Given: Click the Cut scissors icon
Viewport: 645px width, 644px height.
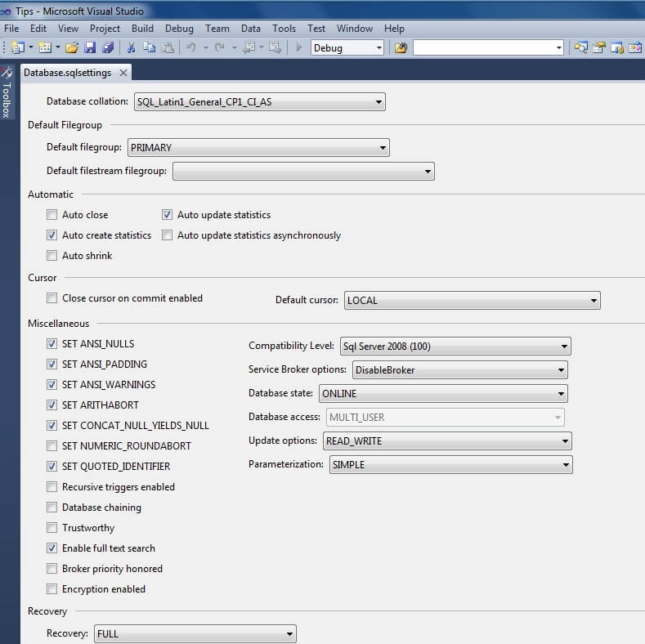Looking at the screenshot, I should coord(132,47).
